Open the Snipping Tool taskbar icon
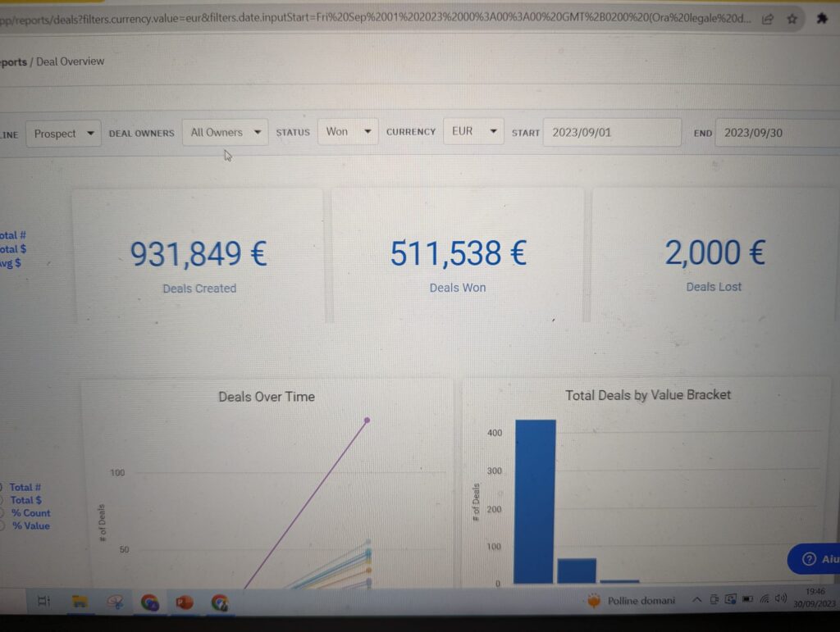 [x=115, y=602]
